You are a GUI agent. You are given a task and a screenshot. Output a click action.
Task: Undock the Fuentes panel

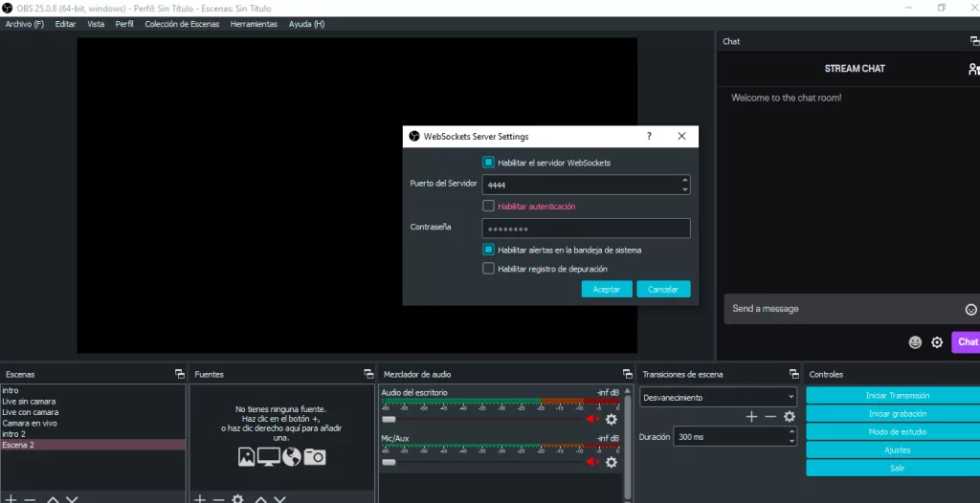point(368,374)
